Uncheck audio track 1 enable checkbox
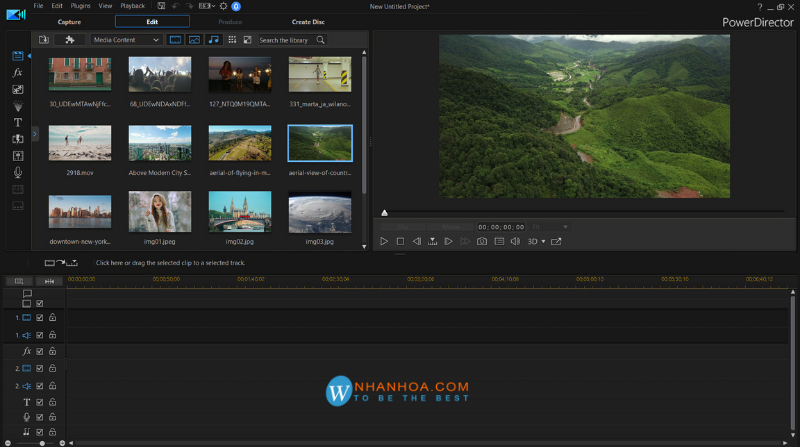 39,335
